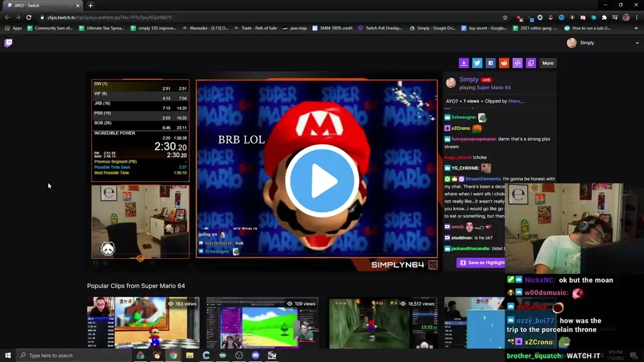Share the clip on Facebook
Screen dimensions: 644x362
pos(491,63)
